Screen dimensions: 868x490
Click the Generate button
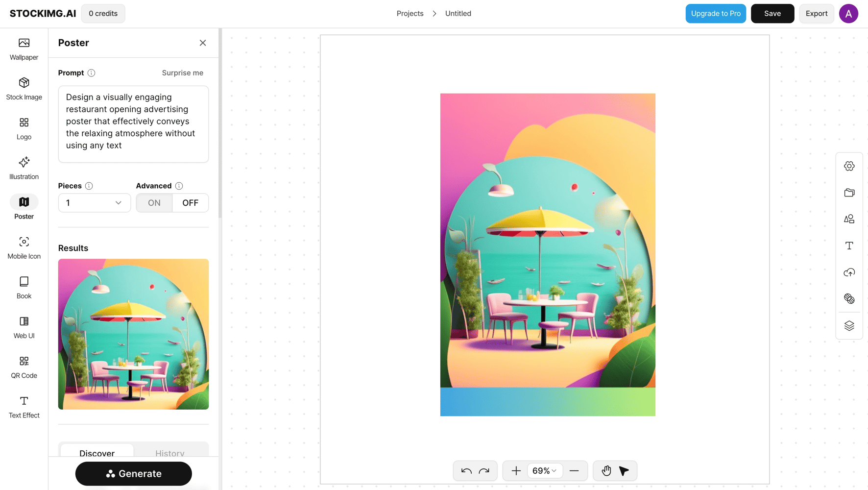click(133, 473)
